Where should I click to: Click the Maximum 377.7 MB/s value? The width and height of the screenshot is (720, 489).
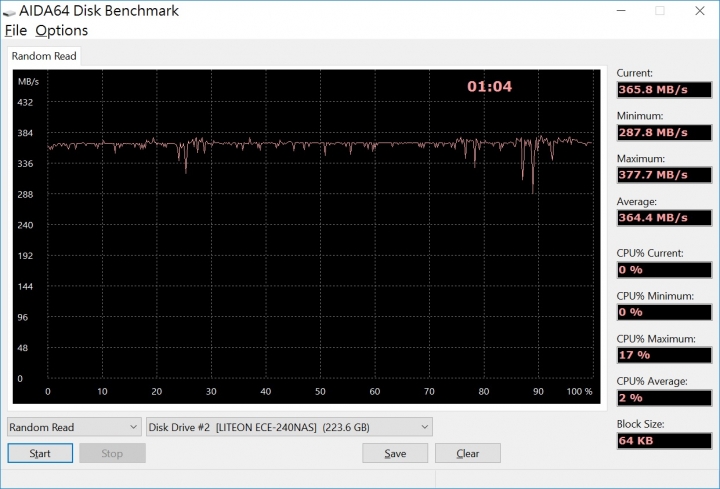[x=664, y=175]
